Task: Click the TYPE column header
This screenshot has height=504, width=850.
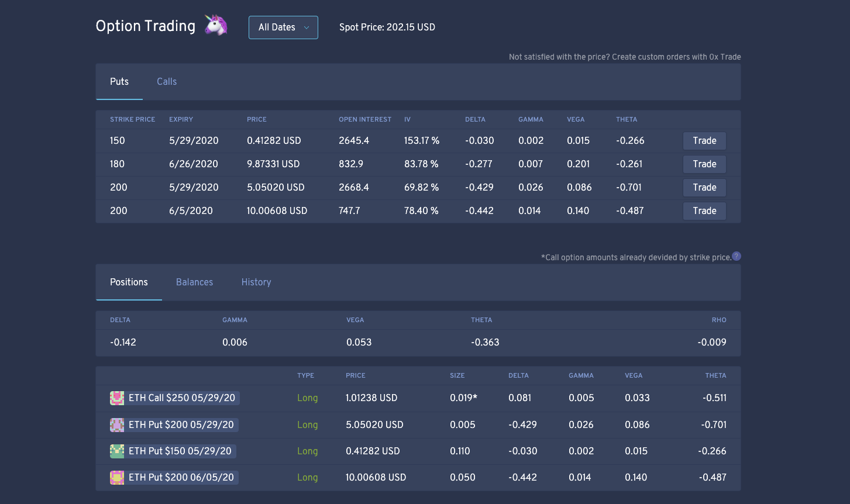Action: pyautogui.click(x=305, y=376)
